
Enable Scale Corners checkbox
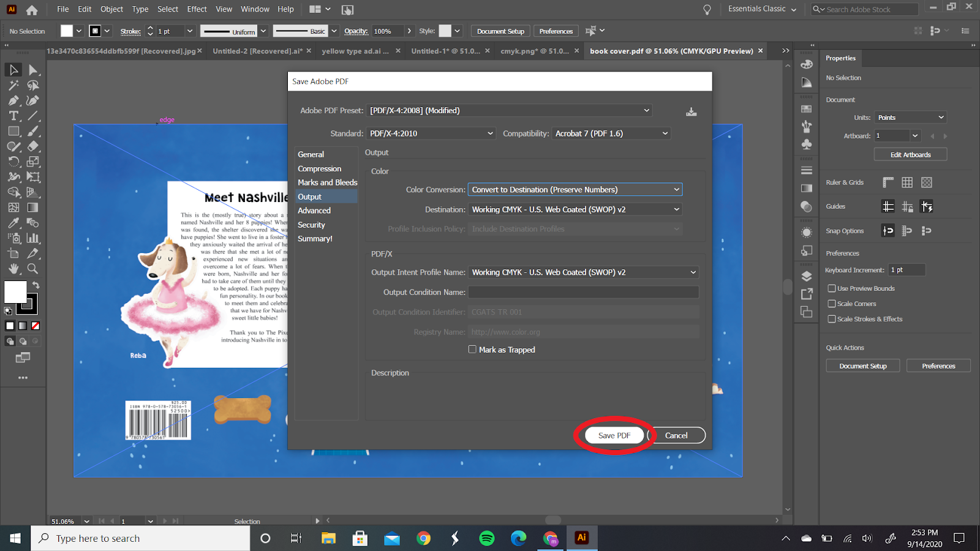coord(832,304)
